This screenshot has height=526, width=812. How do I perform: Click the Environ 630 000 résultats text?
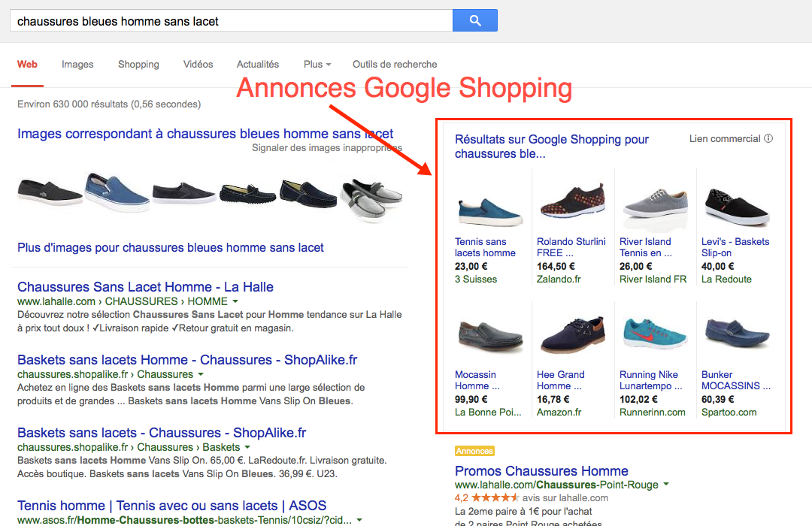[x=109, y=104]
